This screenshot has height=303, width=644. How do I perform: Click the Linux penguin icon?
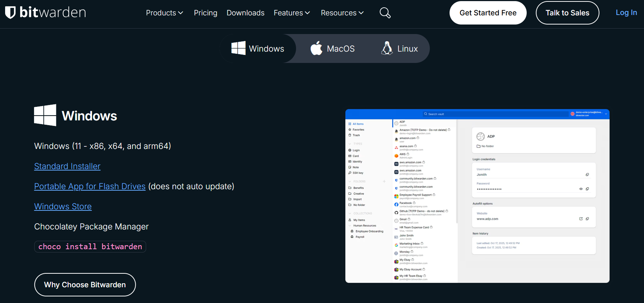point(387,48)
